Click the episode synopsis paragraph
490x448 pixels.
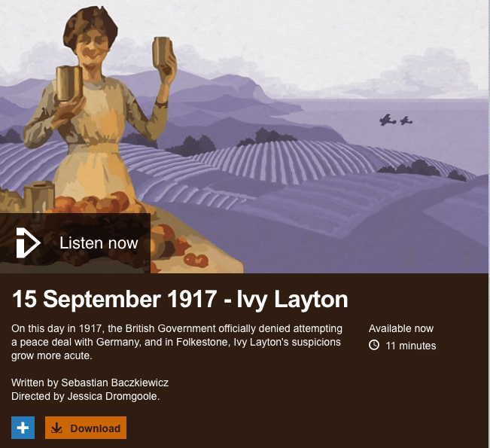click(177, 342)
